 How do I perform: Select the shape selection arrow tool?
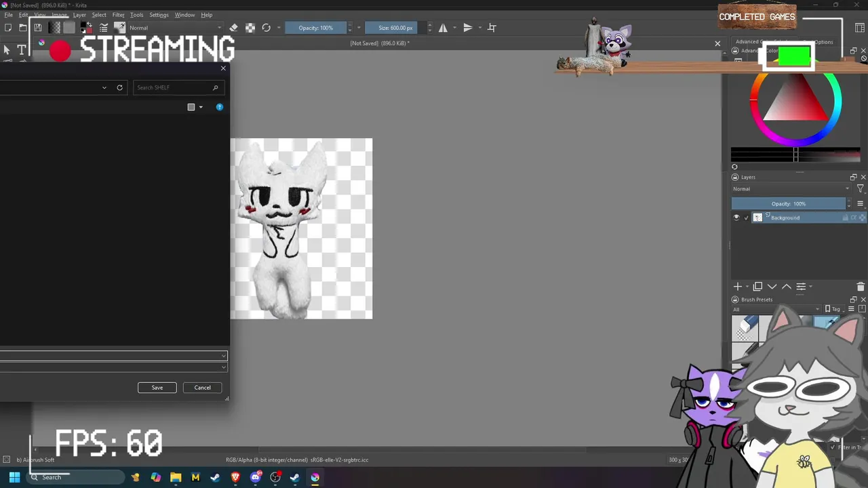coord(7,49)
